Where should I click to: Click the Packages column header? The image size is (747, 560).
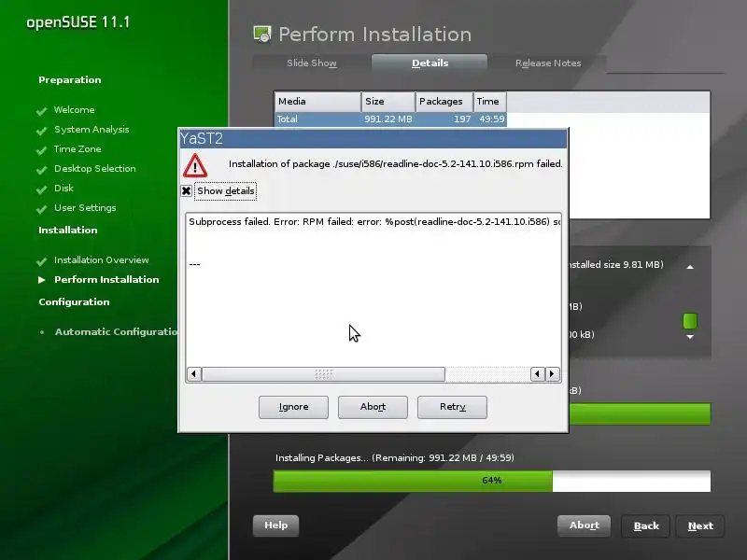(444, 102)
